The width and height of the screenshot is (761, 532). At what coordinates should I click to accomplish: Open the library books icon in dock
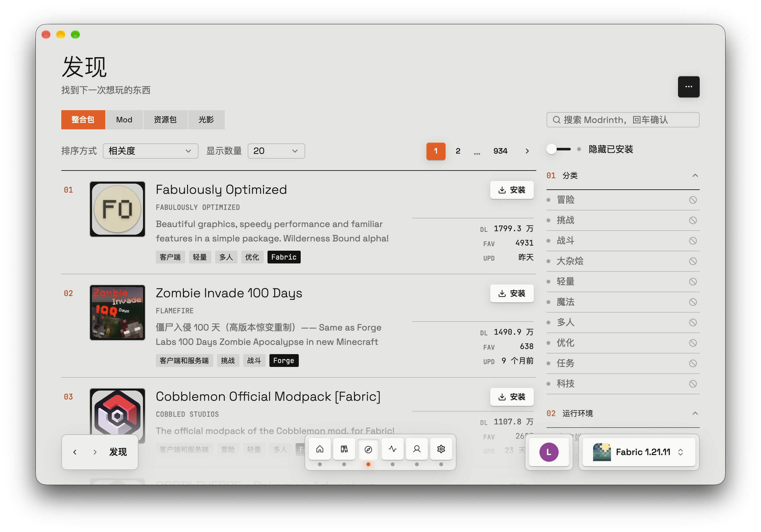tap(344, 449)
